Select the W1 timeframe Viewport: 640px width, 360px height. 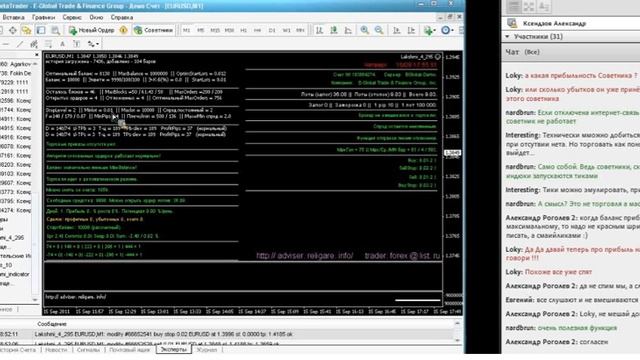286,31
